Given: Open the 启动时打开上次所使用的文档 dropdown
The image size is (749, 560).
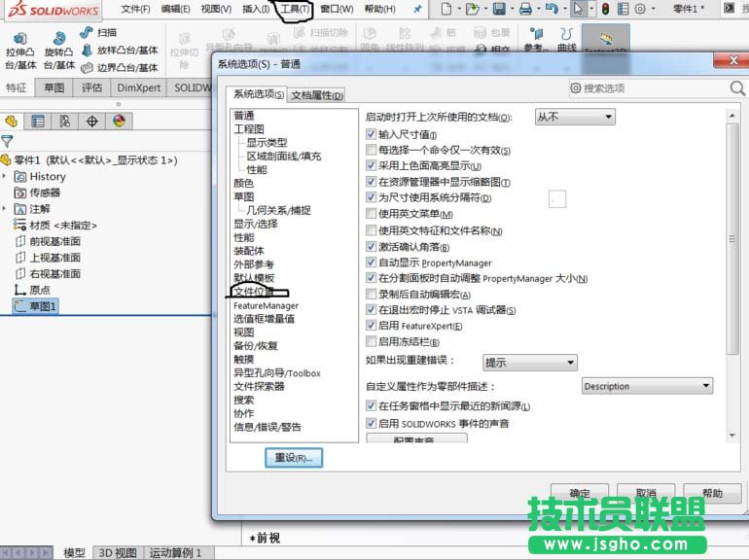Looking at the screenshot, I should tap(575, 117).
